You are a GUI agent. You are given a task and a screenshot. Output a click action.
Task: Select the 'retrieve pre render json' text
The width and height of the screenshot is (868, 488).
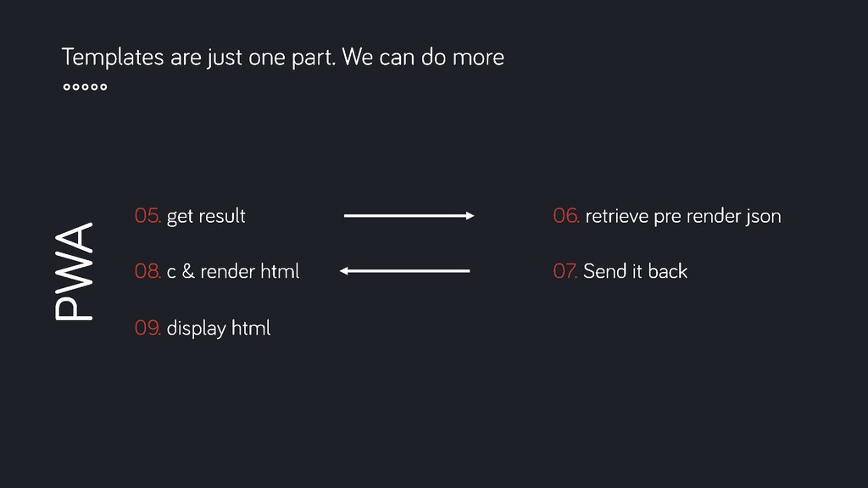pos(683,216)
